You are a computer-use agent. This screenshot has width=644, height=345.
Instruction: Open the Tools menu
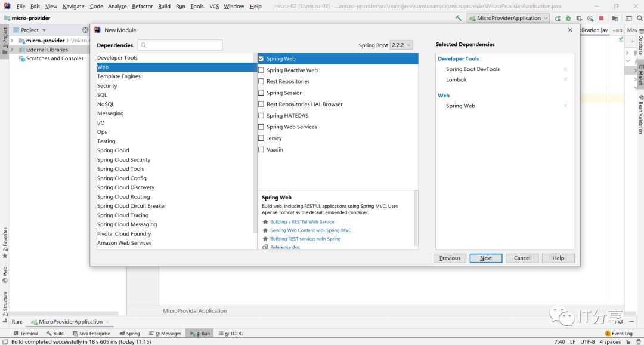click(x=197, y=6)
